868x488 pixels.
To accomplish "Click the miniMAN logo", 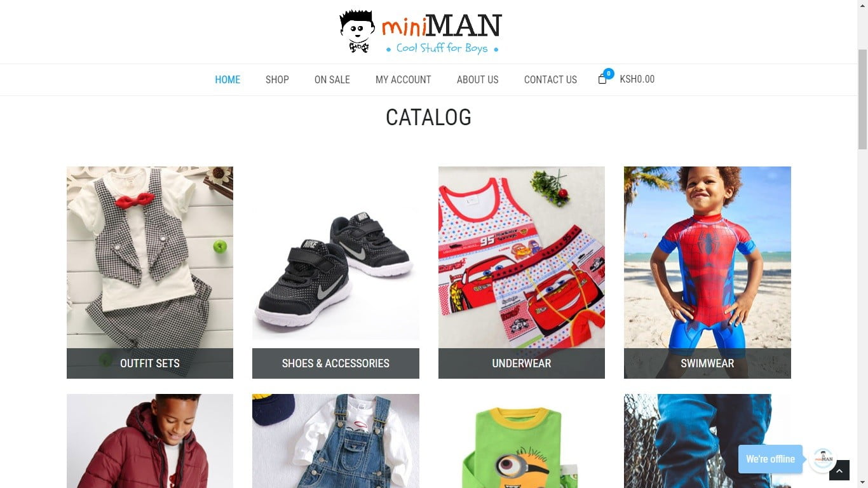I will [420, 31].
